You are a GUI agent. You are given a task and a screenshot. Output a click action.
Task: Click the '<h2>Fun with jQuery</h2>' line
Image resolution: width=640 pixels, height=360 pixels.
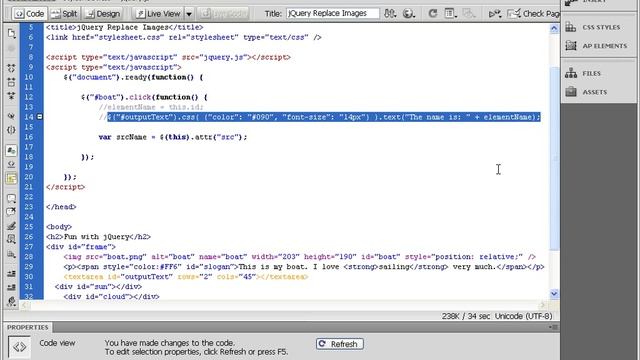[x=98, y=237]
